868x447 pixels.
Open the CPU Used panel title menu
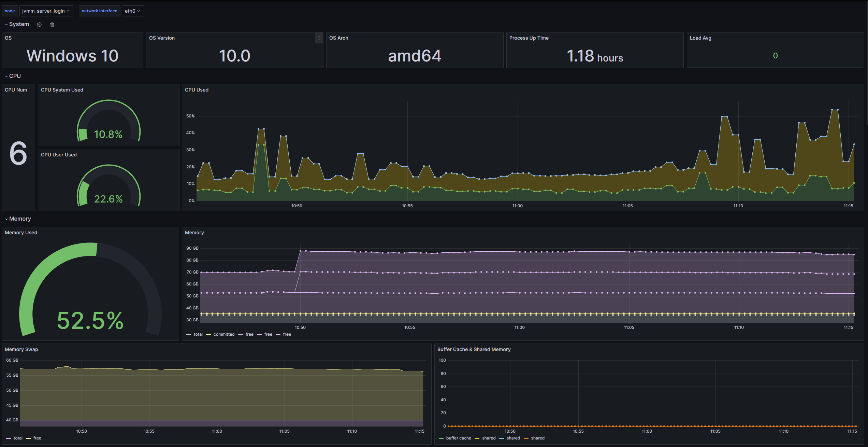[x=197, y=90]
